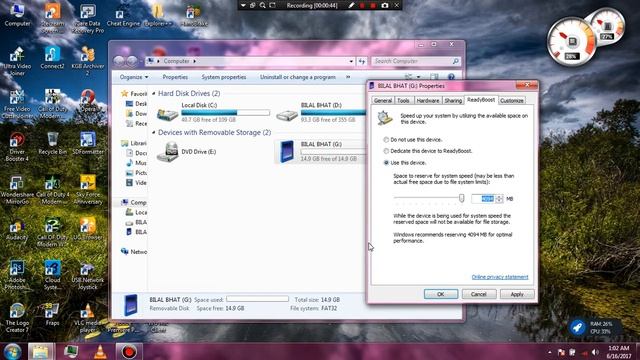640x360 pixels.
Task: Open the Explorer++ desktop shortcut
Action: [x=158, y=16]
